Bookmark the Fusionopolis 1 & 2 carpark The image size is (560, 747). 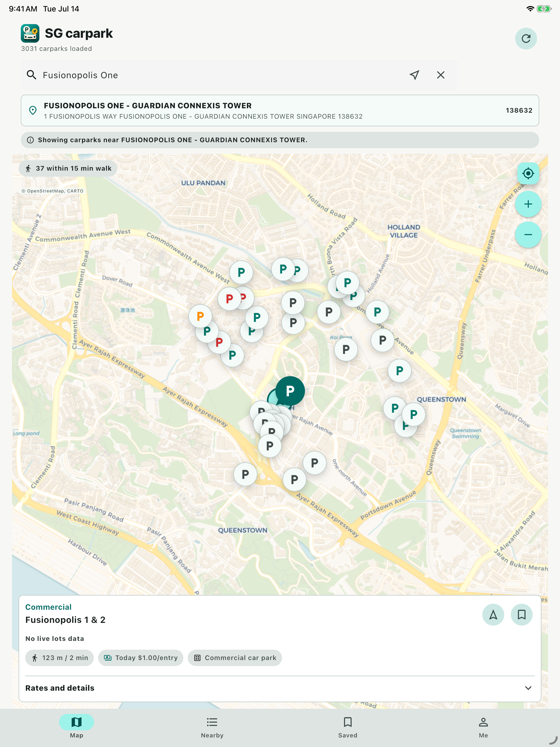[521, 615]
